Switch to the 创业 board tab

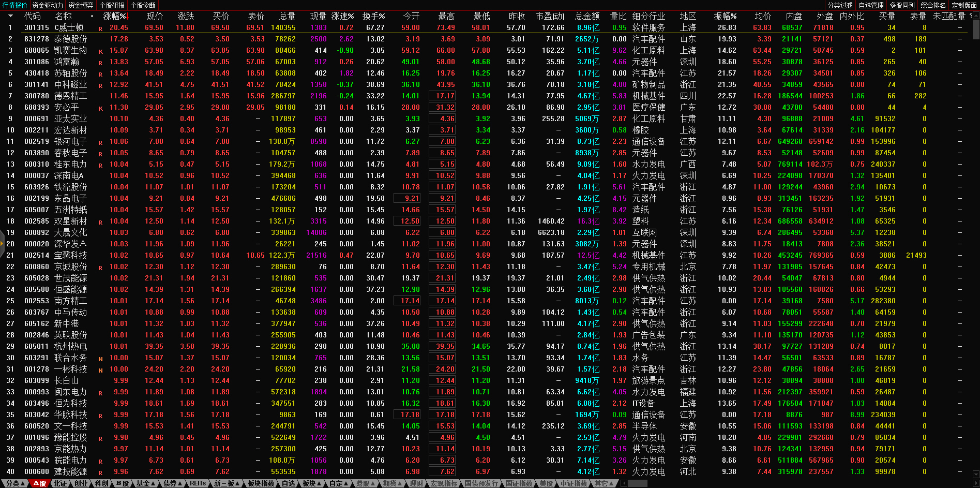point(81,483)
